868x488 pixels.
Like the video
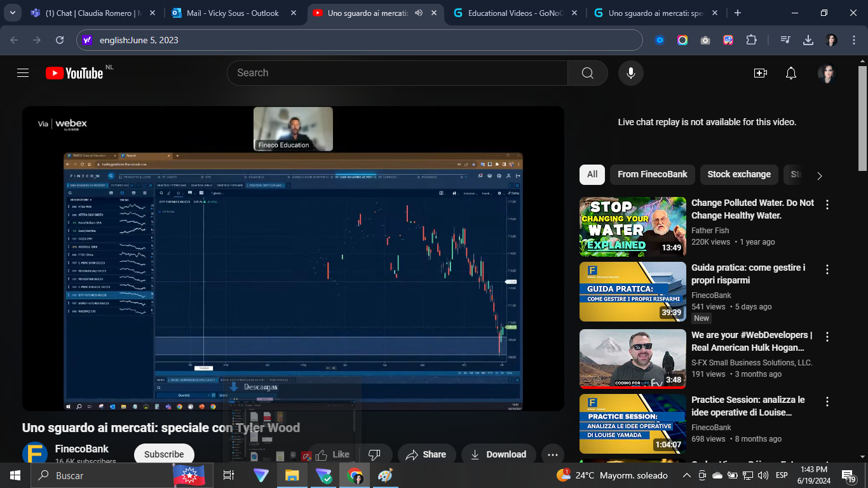pos(333,454)
